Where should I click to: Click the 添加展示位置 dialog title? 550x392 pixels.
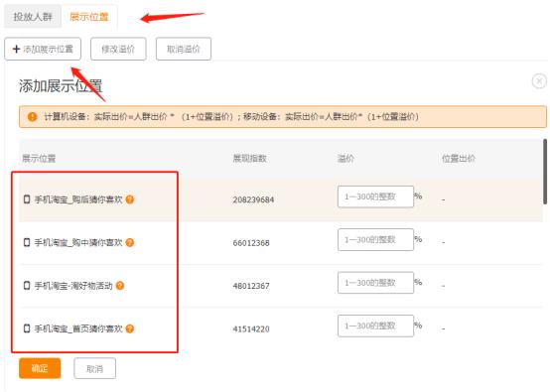click(x=61, y=86)
